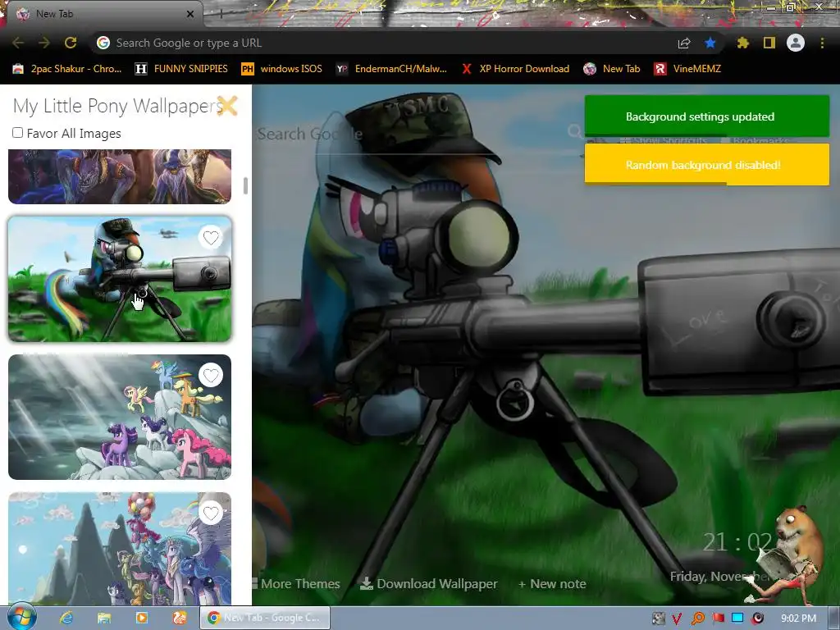
Task: Open the VineMEMZ bookmark
Action: click(x=687, y=69)
